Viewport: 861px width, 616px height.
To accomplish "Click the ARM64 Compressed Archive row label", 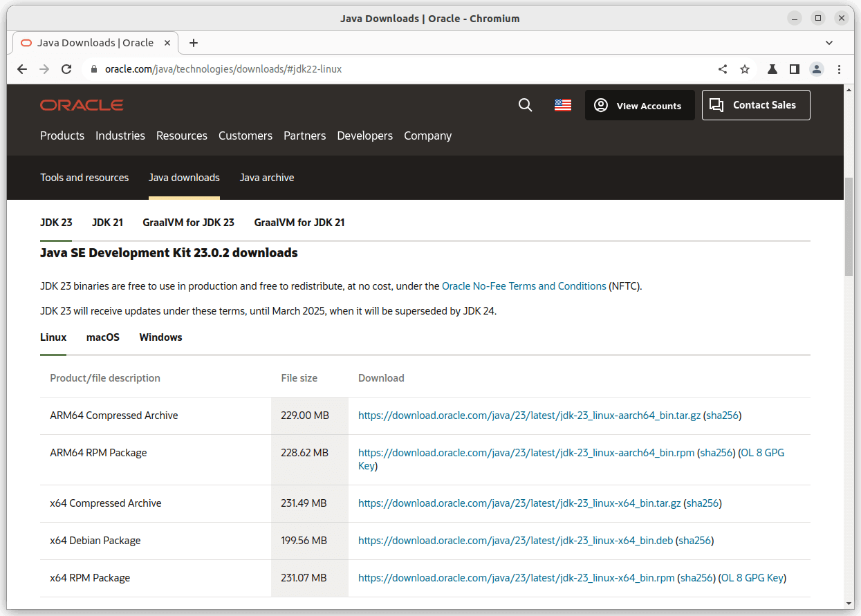I will click(114, 416).
